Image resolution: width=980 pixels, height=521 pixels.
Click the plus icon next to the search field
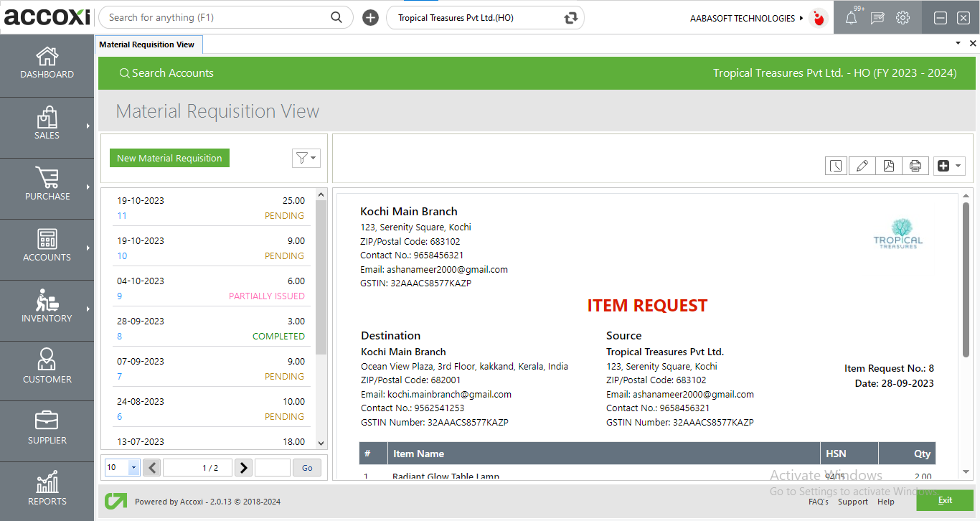point(370,17)
